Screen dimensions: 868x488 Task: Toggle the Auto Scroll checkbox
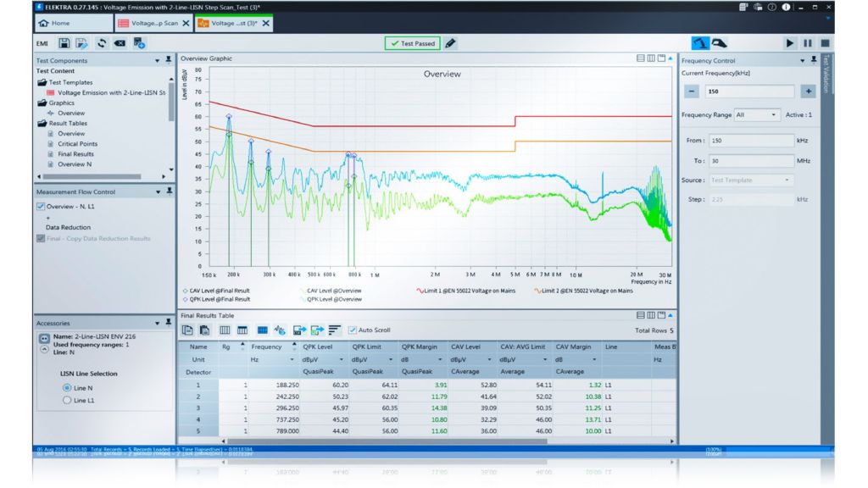(353, 330)
